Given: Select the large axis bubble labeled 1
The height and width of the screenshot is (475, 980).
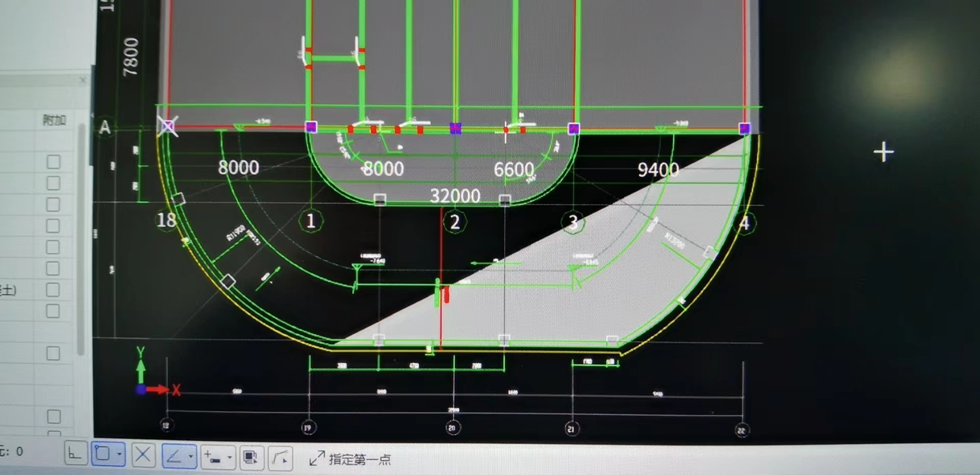Looking at the screenshot, I should coord(310,221).
